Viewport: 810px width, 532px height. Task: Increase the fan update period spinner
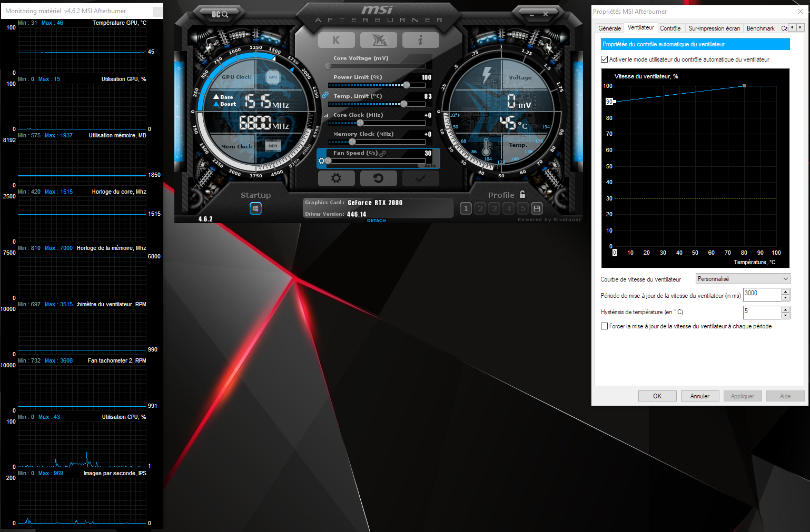786,292
